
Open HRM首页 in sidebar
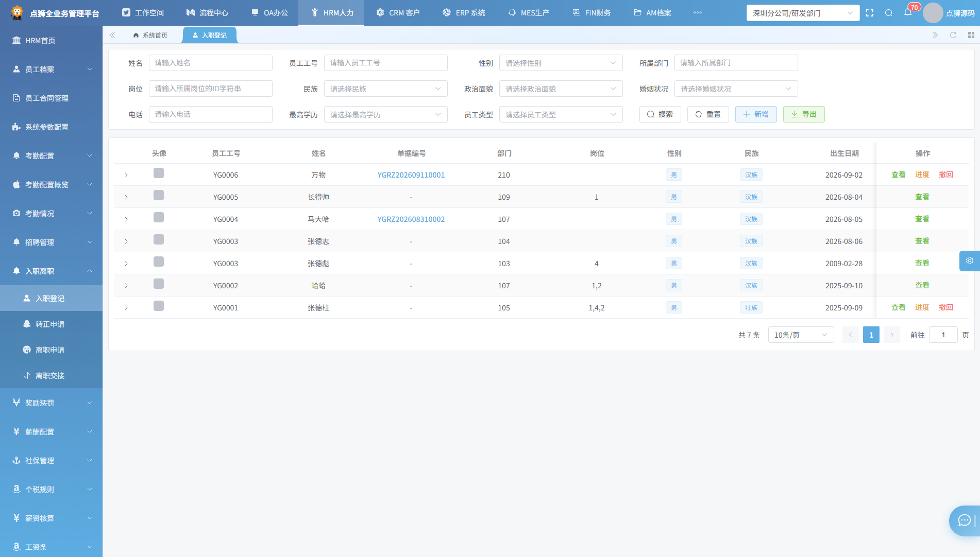click(52, 40)
